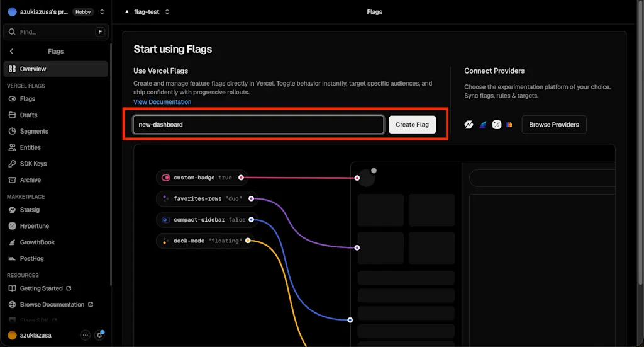
Task: Click the Find search field
Action: [x=56, y=32]
